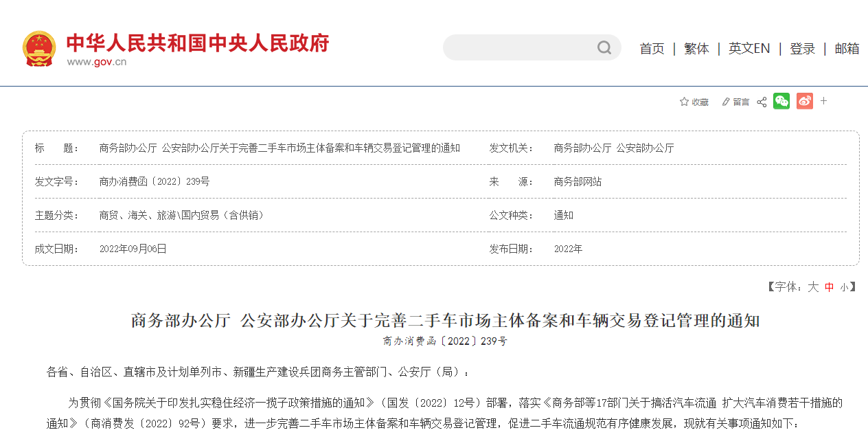Click the 留言 pencil icon
The image size is (868, 439).
(726, 102)
